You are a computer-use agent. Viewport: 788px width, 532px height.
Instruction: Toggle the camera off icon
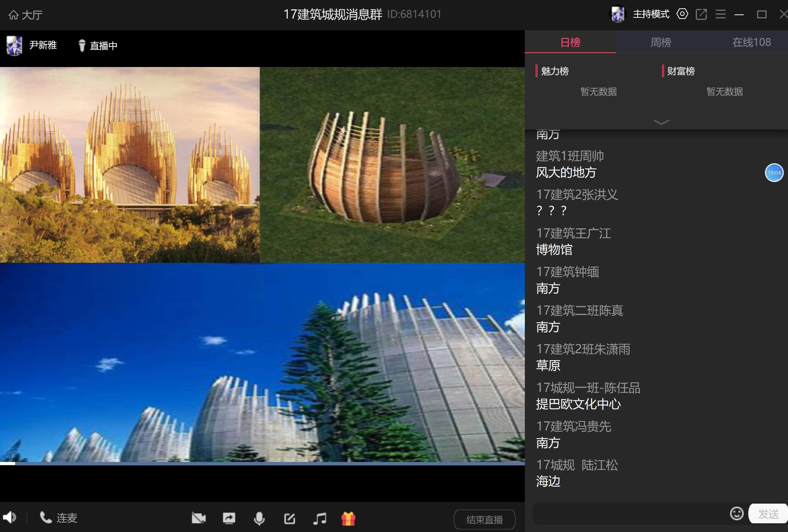(198, 518)
